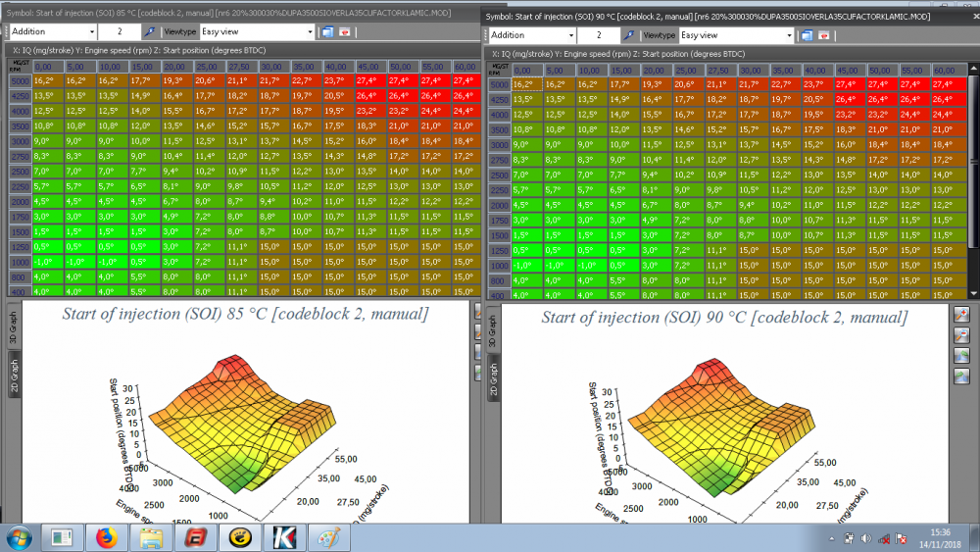Click the value field containing 2 in the 85 °C window
This screenshot has height=552, width=980.
pos(120,31)
